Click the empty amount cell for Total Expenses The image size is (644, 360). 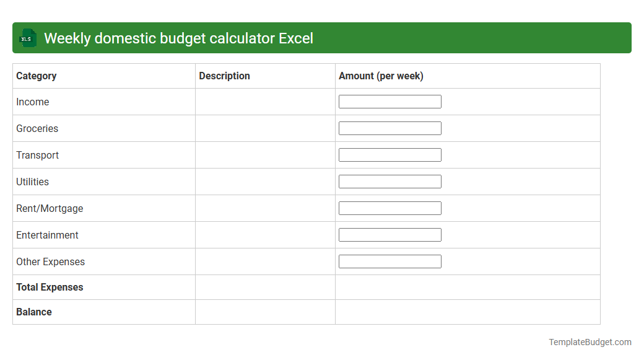click(468, 287)
